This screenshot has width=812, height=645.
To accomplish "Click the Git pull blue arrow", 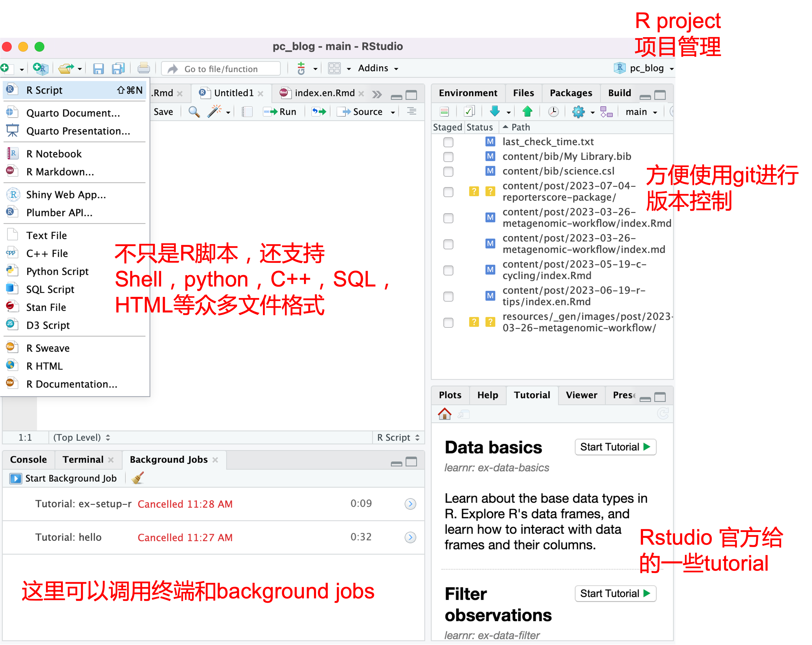I will pyautogui.click(x=494, y=111).
